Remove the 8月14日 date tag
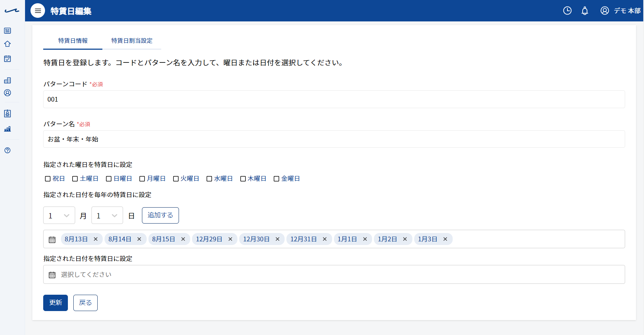 139,239
